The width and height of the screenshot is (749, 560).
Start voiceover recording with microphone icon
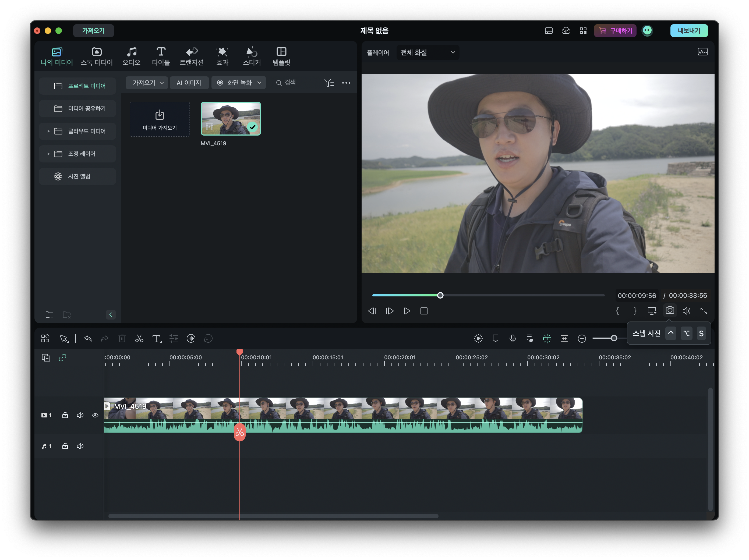click(513, 339)
